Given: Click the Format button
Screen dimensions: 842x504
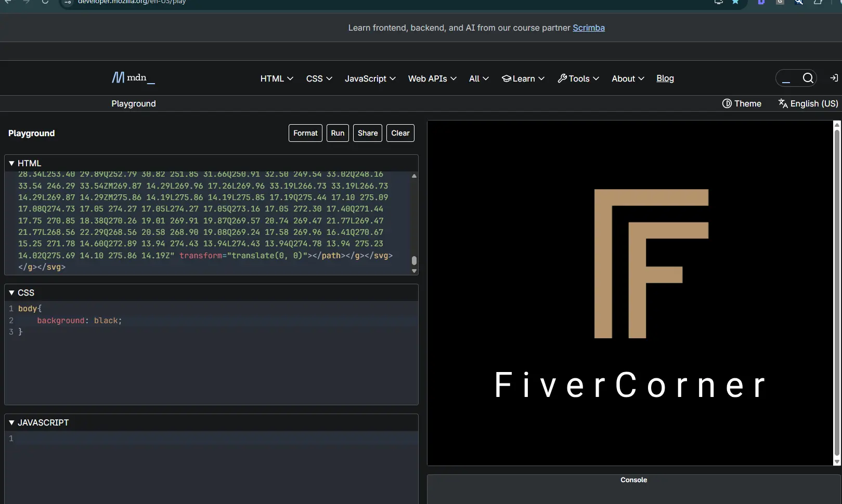Looking at the screenshot, I should 305,133.
